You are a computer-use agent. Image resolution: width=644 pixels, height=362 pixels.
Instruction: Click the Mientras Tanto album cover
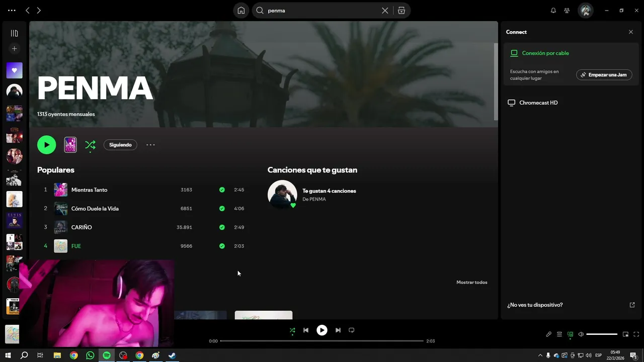60,190
